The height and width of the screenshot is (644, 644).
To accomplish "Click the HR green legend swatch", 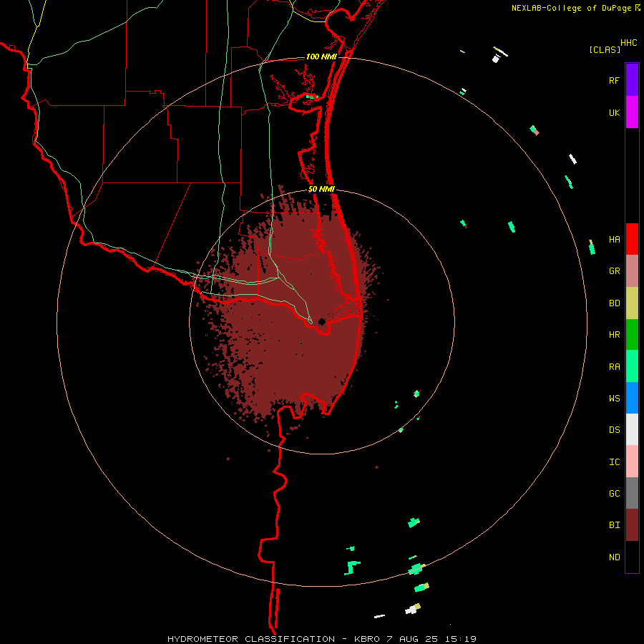I will click(632, 335).
